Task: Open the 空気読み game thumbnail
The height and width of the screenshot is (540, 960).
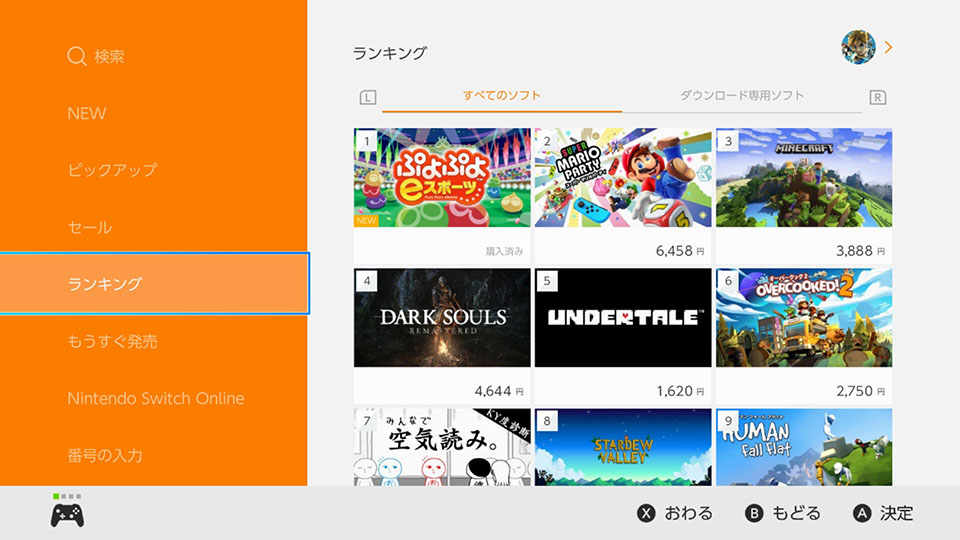Action: pyautogui.click(x=442, y=447)
